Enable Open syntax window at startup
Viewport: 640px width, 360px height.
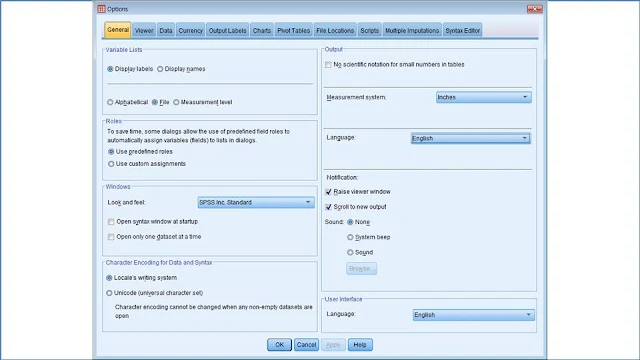pos(111,222)
